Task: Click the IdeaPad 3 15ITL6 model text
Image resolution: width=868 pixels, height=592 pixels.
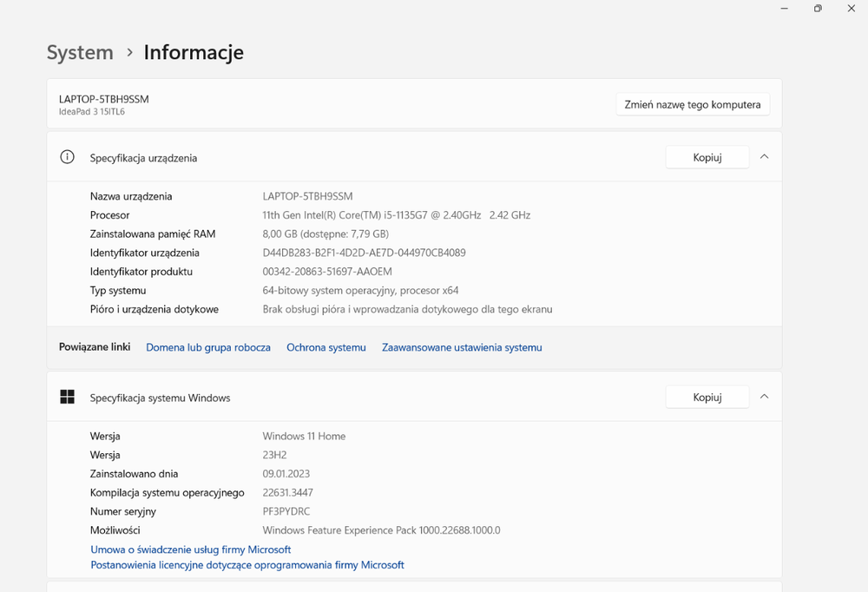Action: click(x=92, y=111)
